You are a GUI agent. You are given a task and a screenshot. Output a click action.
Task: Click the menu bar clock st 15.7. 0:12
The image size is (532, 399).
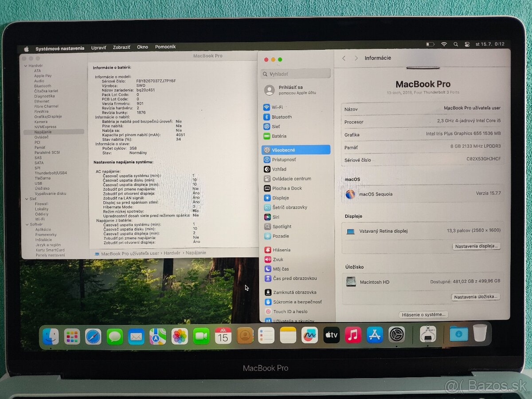(490, 44)
